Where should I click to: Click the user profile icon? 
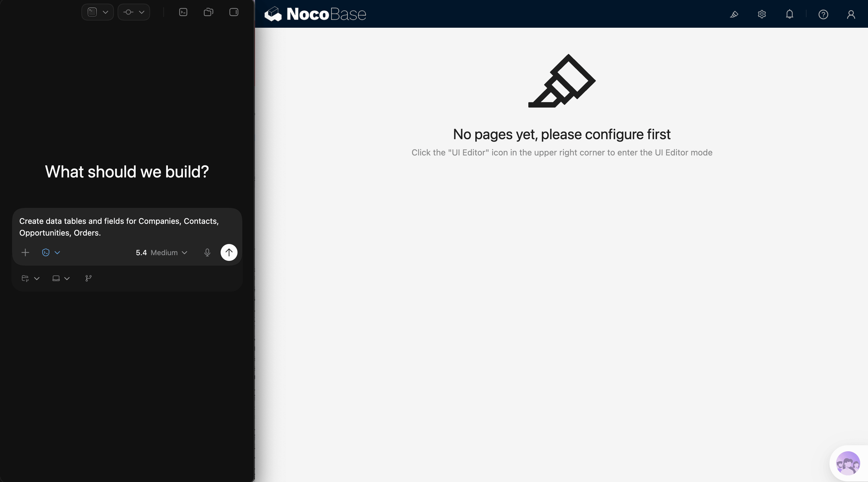(851, 14)
